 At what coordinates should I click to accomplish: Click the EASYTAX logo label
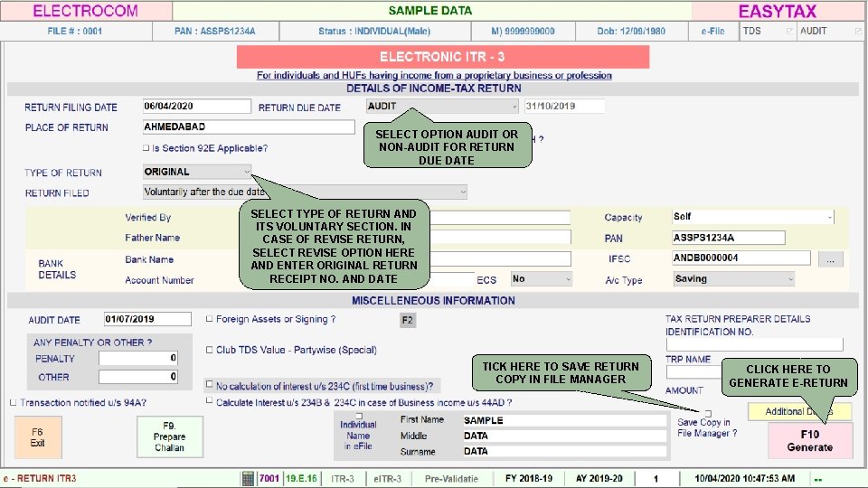pos(778,11)
